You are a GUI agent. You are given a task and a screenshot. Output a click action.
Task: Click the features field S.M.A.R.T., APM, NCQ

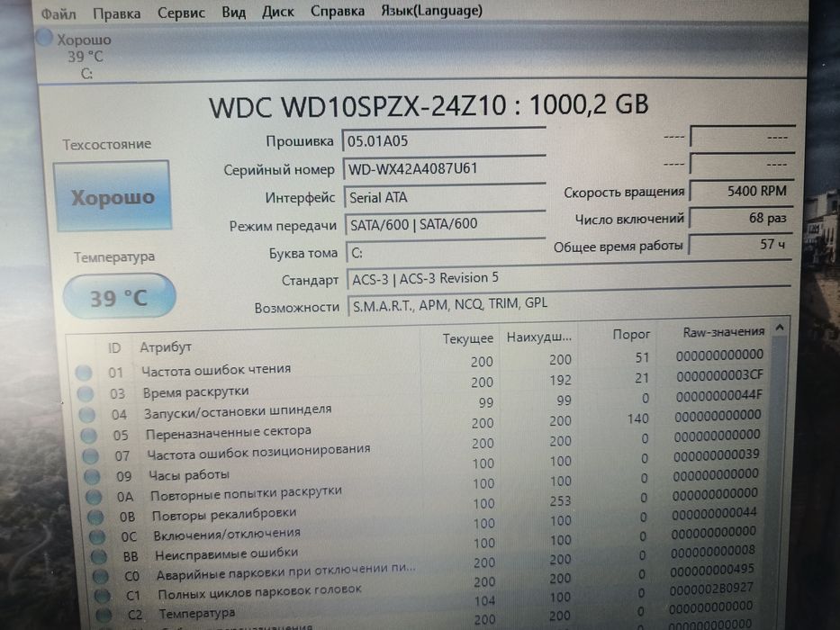coord(569,303)
